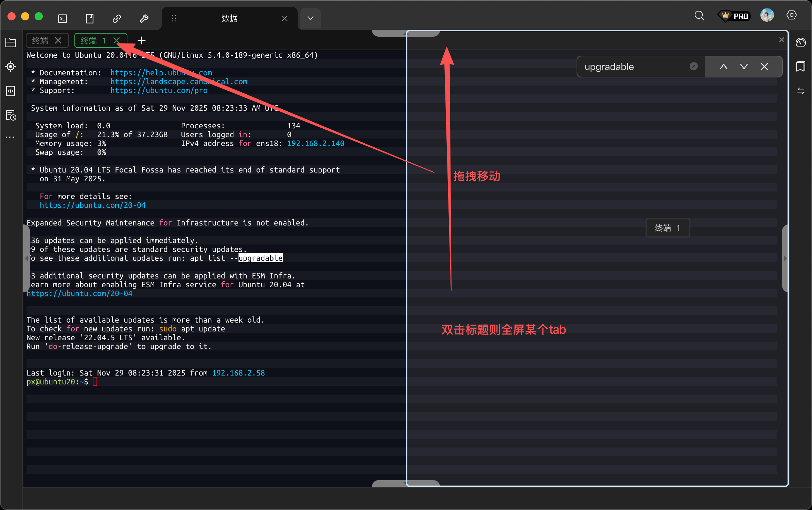
Task: Click the upgradable search input field
Action: (632, 67)
